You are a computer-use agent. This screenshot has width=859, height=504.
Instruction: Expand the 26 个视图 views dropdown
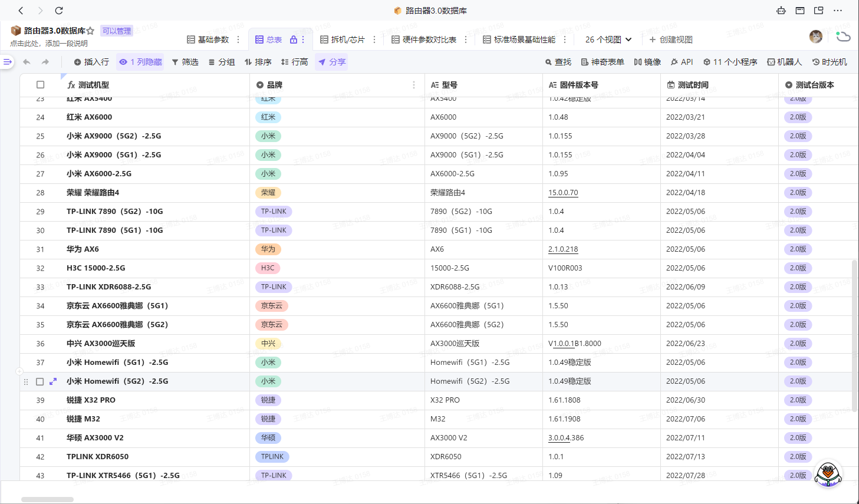click(608, 39)
